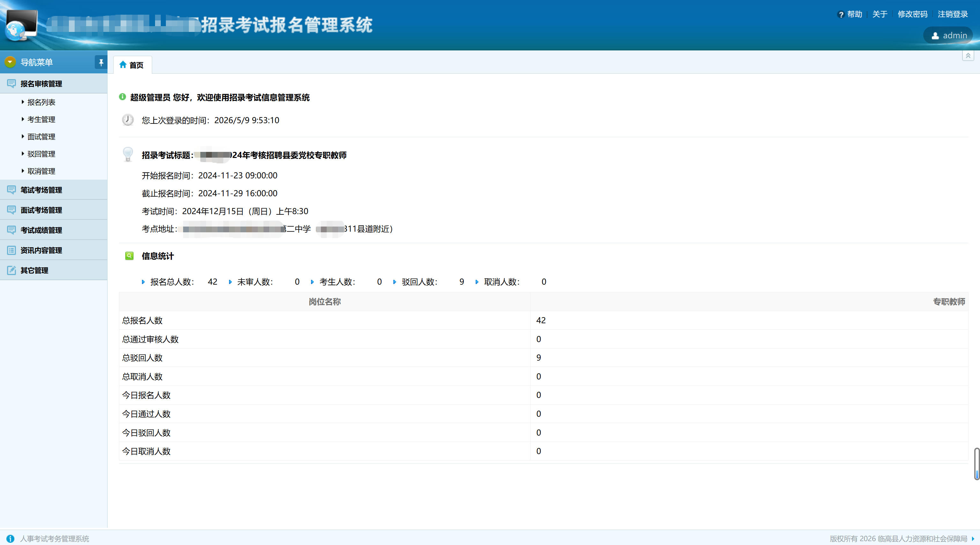Click the footer 版权所有 2026 copyright text
980x545 pixels.
tap(898, 539)
